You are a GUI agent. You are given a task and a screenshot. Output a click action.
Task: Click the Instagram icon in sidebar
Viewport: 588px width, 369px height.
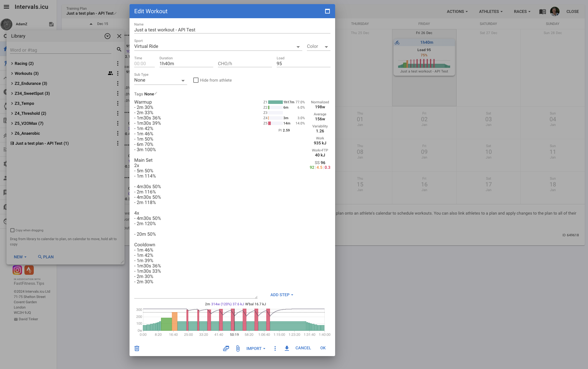[x=17, y=270]
